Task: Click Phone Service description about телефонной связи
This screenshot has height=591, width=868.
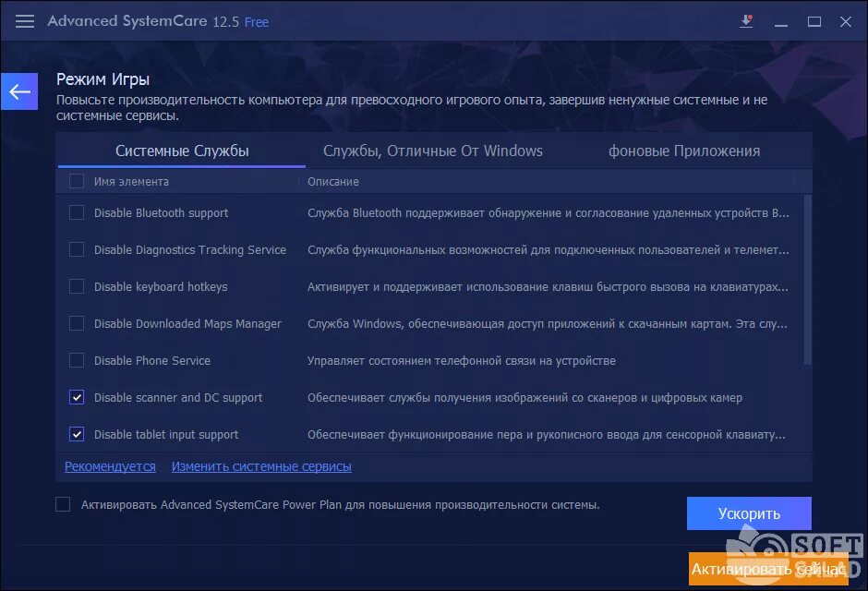Action: pos(461,361)
